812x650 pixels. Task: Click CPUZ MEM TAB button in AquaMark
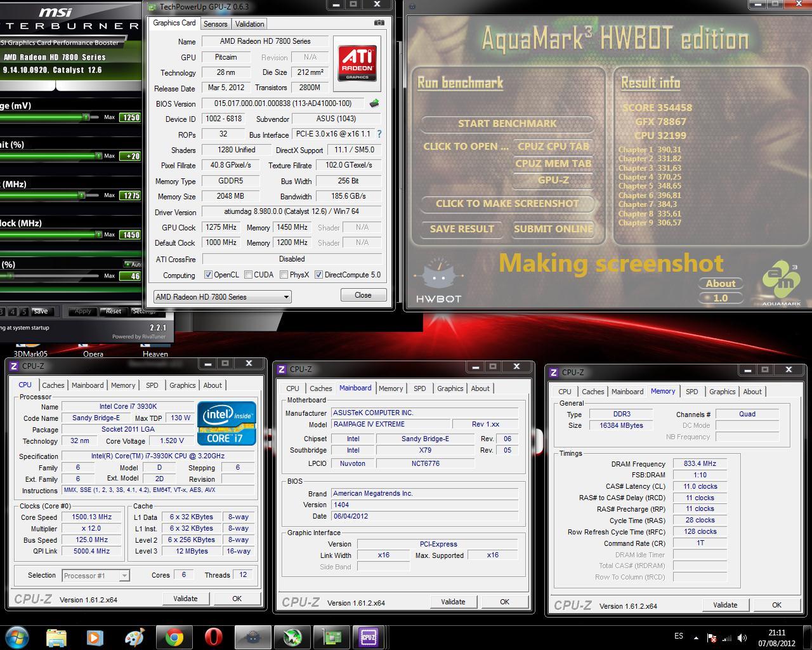pyautogui.click(x=553, y=163)
